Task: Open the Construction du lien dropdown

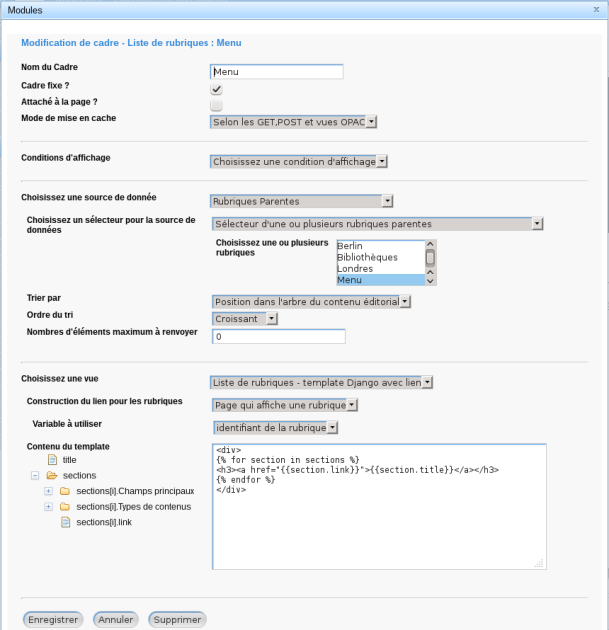Action: pyautogui.click(x=285, y=405)
